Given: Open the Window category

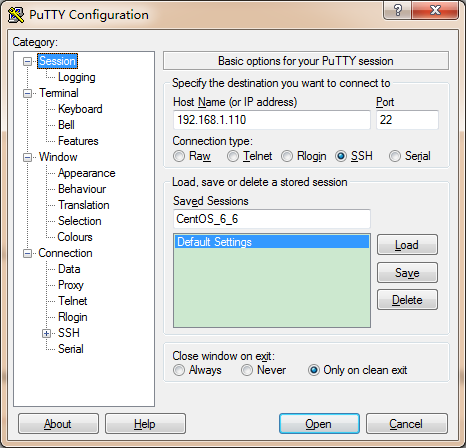Looking at the screenshot, I should [x=58, y=157].
